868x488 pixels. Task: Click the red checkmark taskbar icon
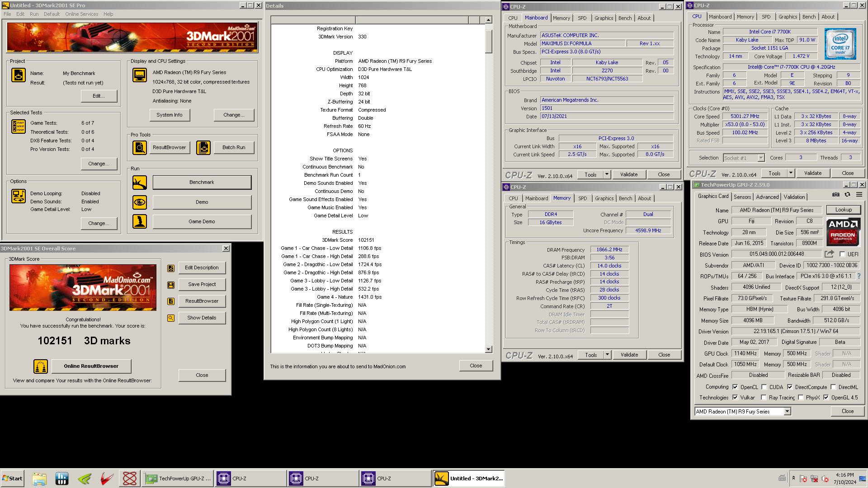pos(107,479)
